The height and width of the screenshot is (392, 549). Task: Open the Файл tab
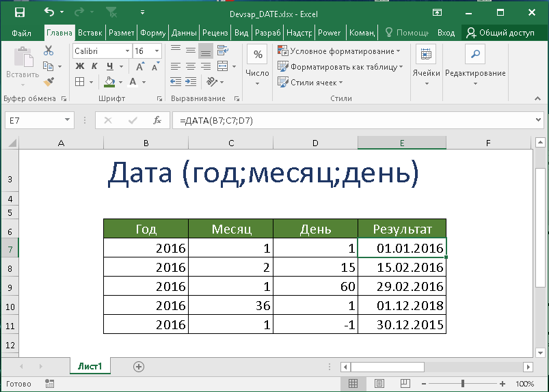pos(21,33)
